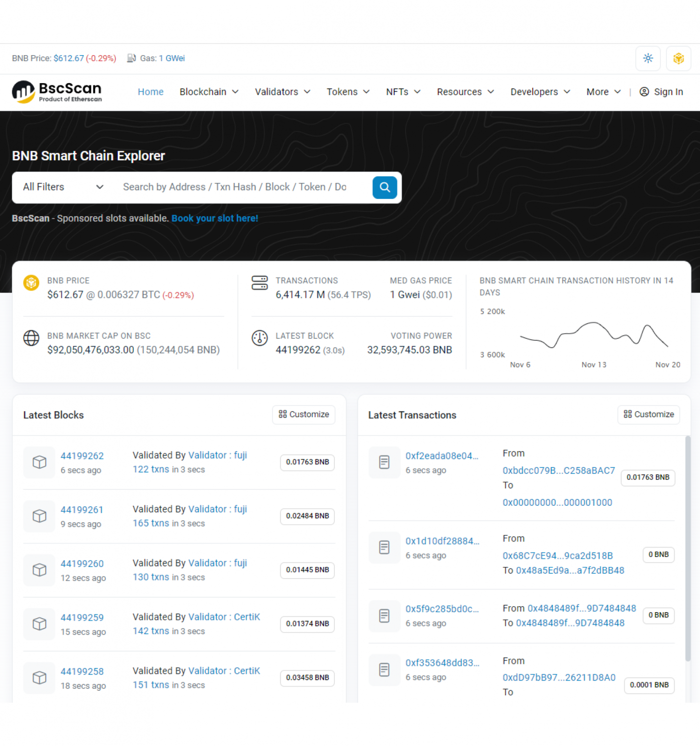Open transaction 0x1d10df28884... hash
The image size is (700, 746).
pyautogui.click(x=442, y=541)
